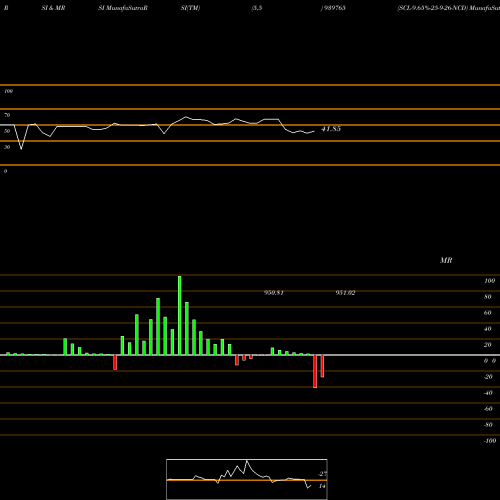This screenshot has width=500, height=500.
Task: Click the 'SI & MR' header text
Action: click(53, 8)
